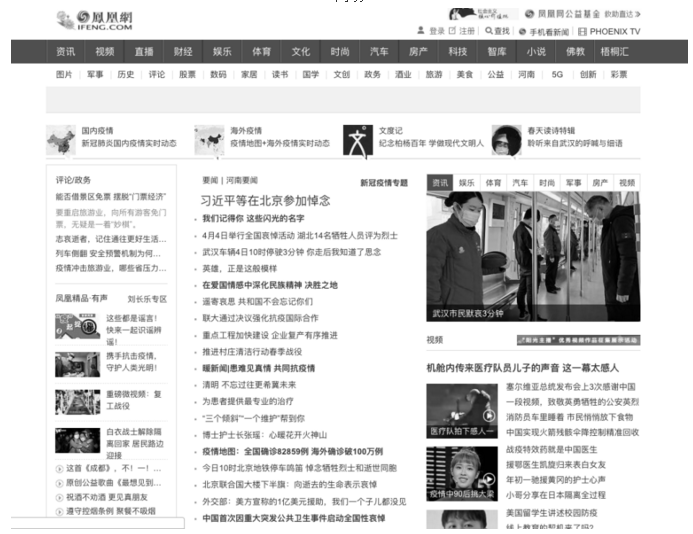
Task: Click play icon beside 遵守控烟条例
Action: pos(59,511)
